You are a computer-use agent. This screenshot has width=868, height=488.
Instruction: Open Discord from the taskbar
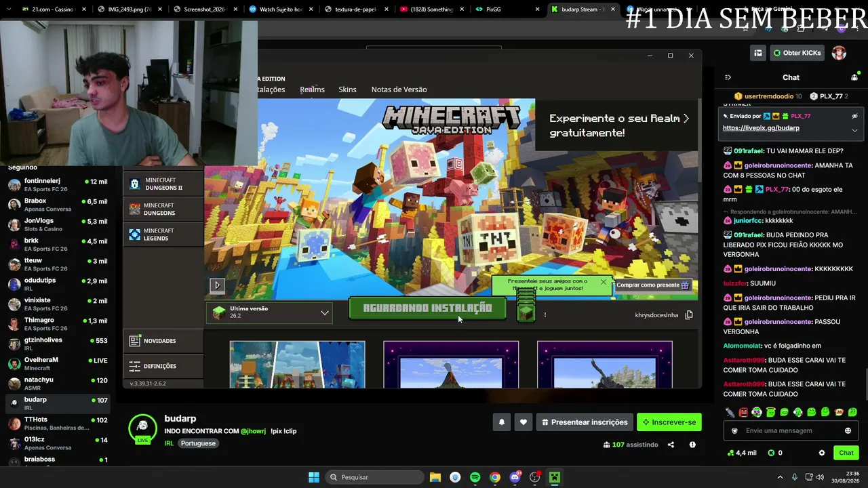click(515, 477)
